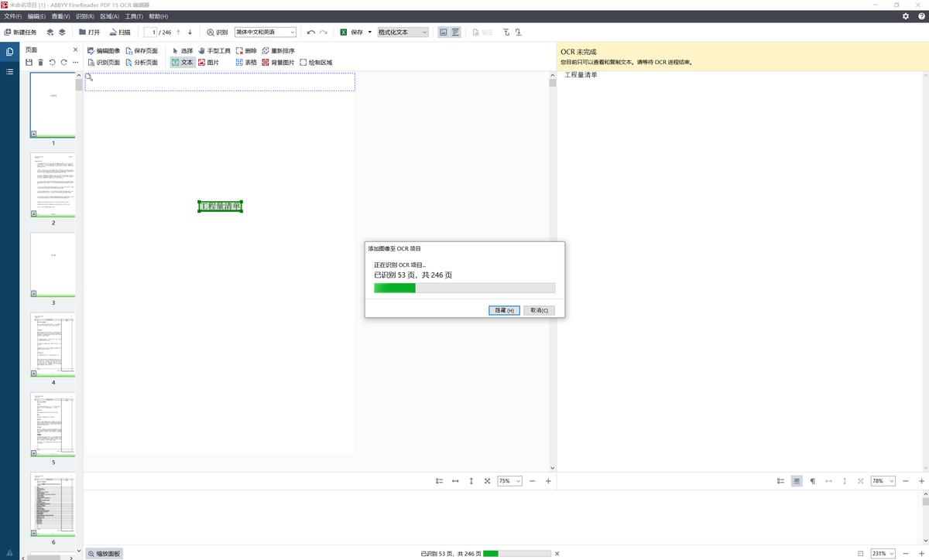Open the 231% zoom dropdown in the status bar
Image resolution: width=929 pixels, height=560 pixels.
(x=883, y=554)
